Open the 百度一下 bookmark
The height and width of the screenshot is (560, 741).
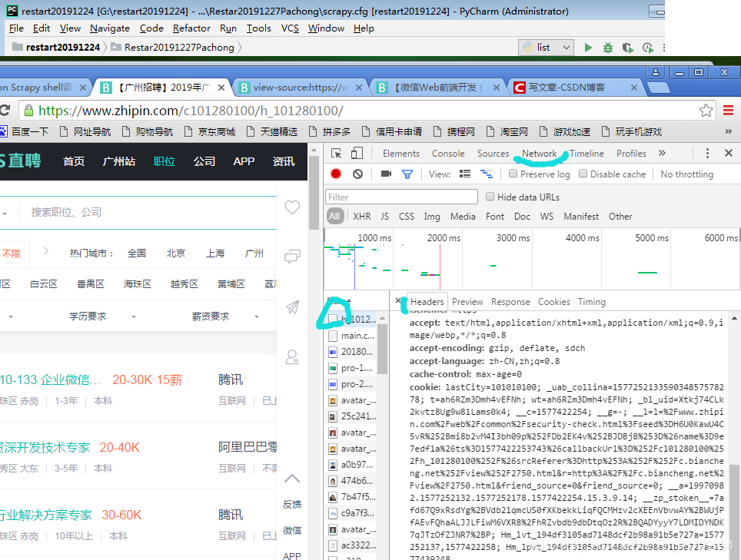coord(24,131)
